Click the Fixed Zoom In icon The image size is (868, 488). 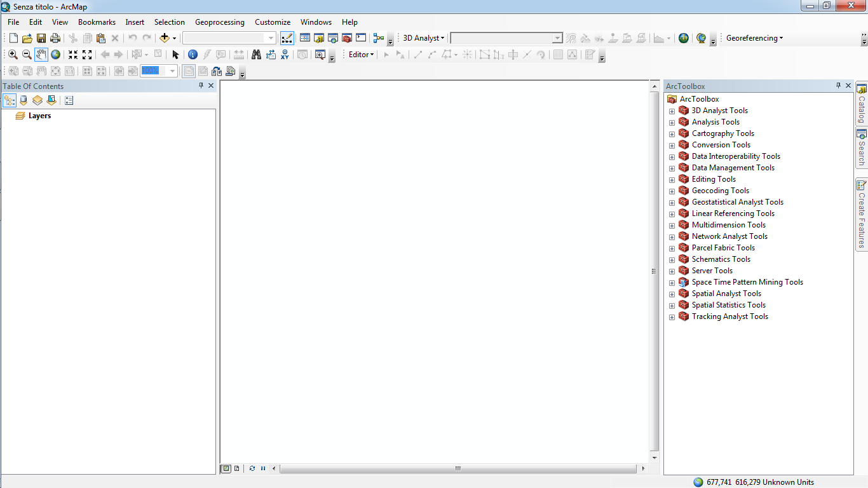pyautogui.click(x=73, y=55)
